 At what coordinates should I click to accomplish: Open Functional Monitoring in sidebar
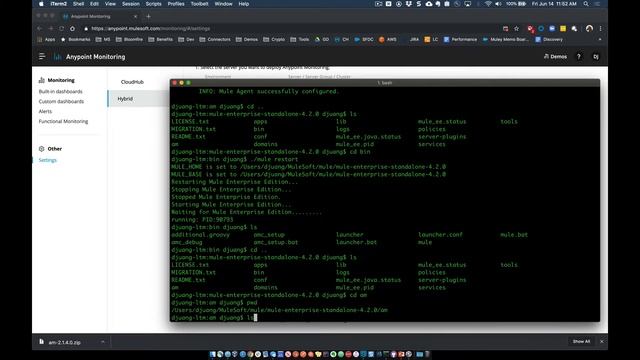pyautogui.click(x=63, y=121)
